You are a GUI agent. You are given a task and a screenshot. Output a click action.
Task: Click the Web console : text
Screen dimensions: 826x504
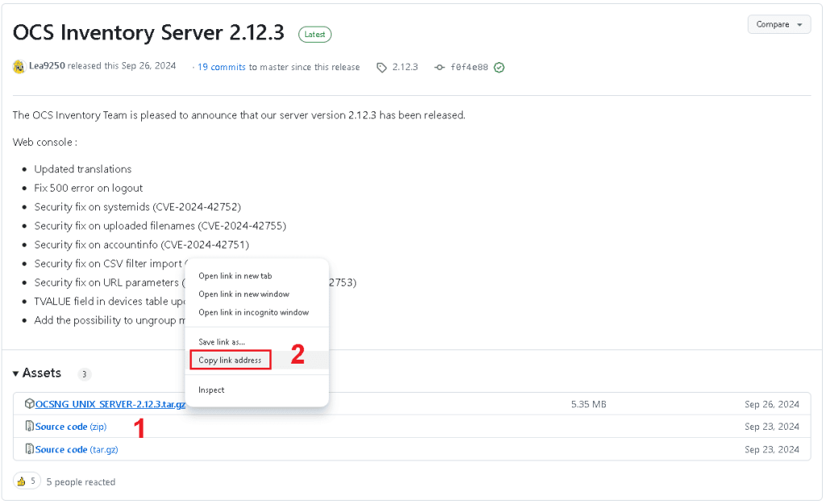pyautogui.click(x=45, y=142)
